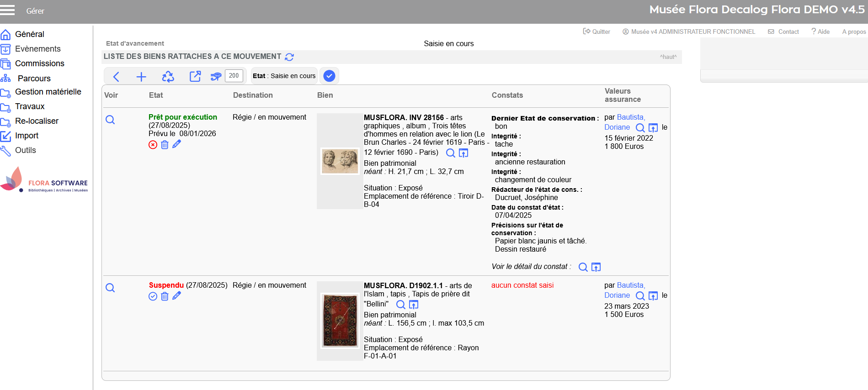
Task: Reactivate the Suspendu item with check icon
Action: [153, 296]
